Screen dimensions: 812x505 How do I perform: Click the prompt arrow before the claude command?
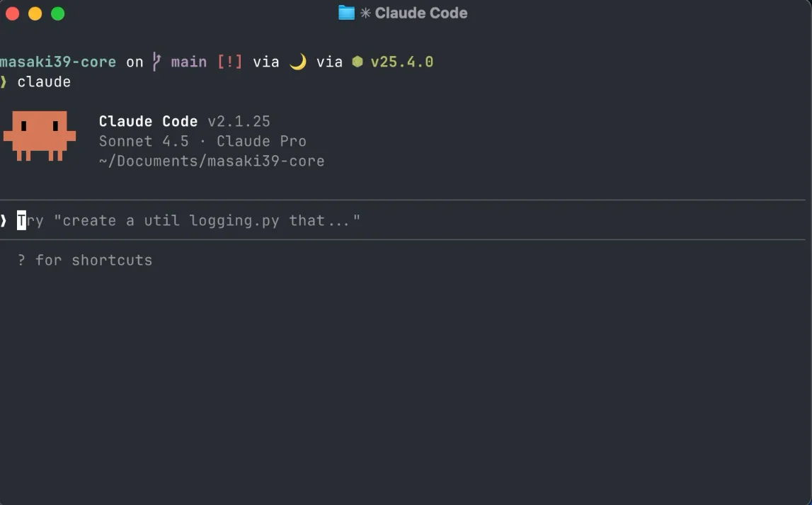click(4, 82)
